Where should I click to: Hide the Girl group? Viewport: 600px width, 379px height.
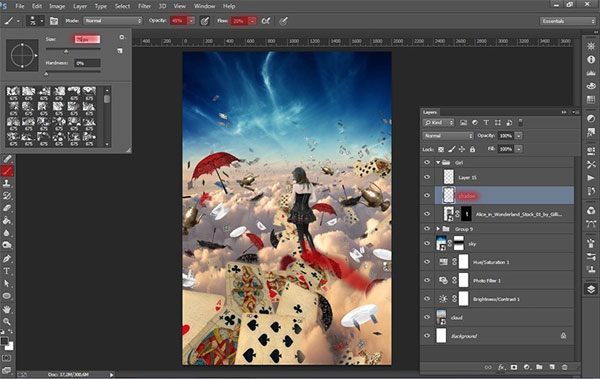[427, 162]
